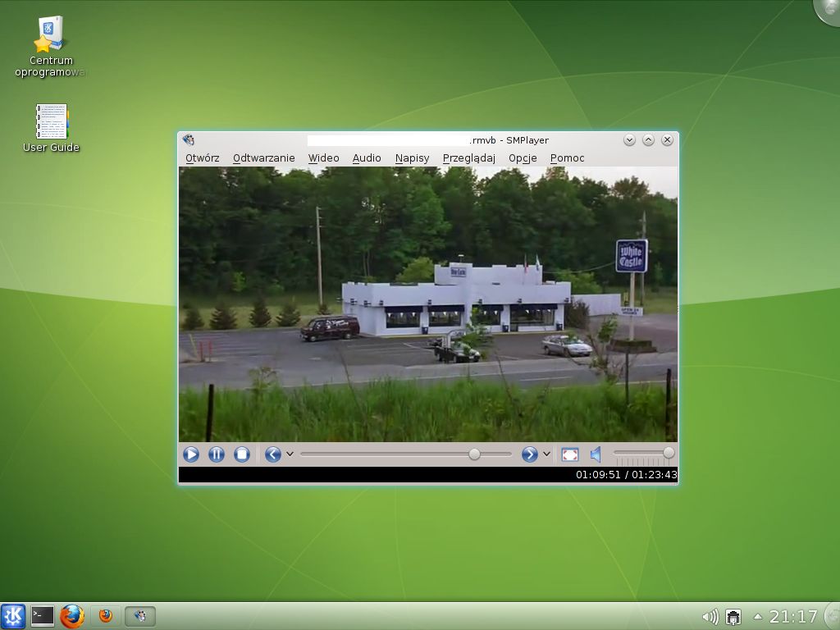Open the Wideo menu
Viewport: 840px width, 630px height.
(x=323, y=158)
